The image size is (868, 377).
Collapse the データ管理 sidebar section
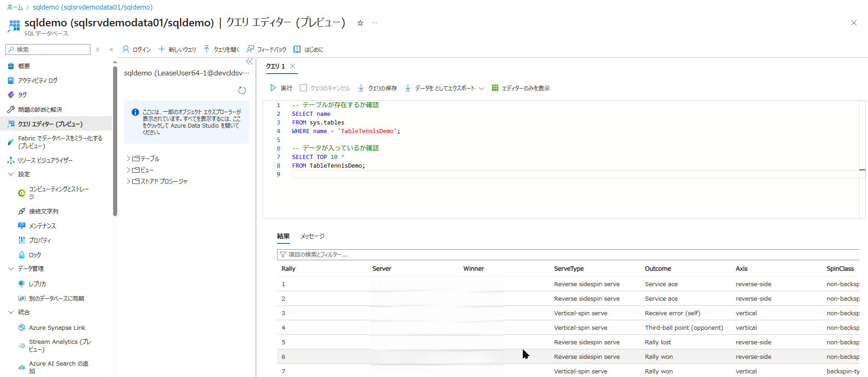tap(11, 268)
